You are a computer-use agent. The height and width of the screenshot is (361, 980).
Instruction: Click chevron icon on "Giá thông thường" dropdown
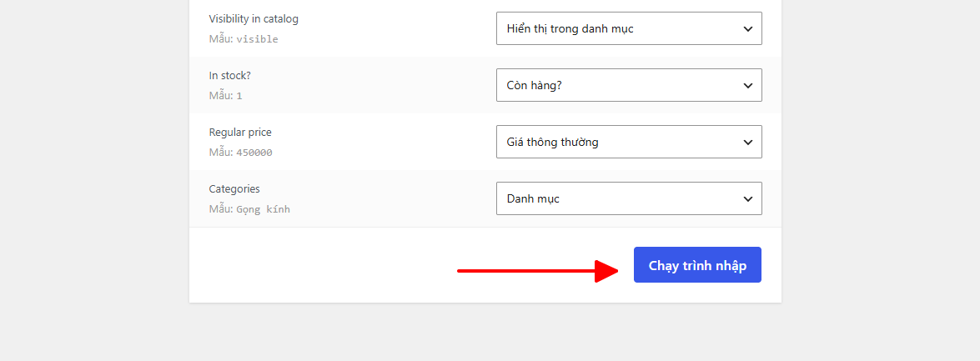[x=748, y=143]
